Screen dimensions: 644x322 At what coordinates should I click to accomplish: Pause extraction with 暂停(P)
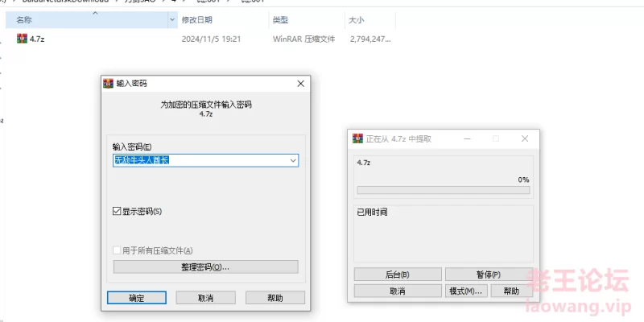[x=489, y=275]
